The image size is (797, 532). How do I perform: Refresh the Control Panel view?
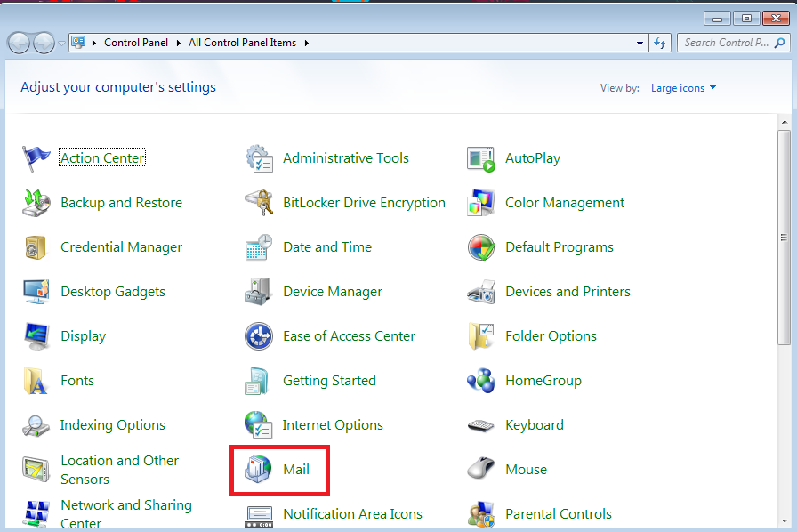tap(660, 44)
